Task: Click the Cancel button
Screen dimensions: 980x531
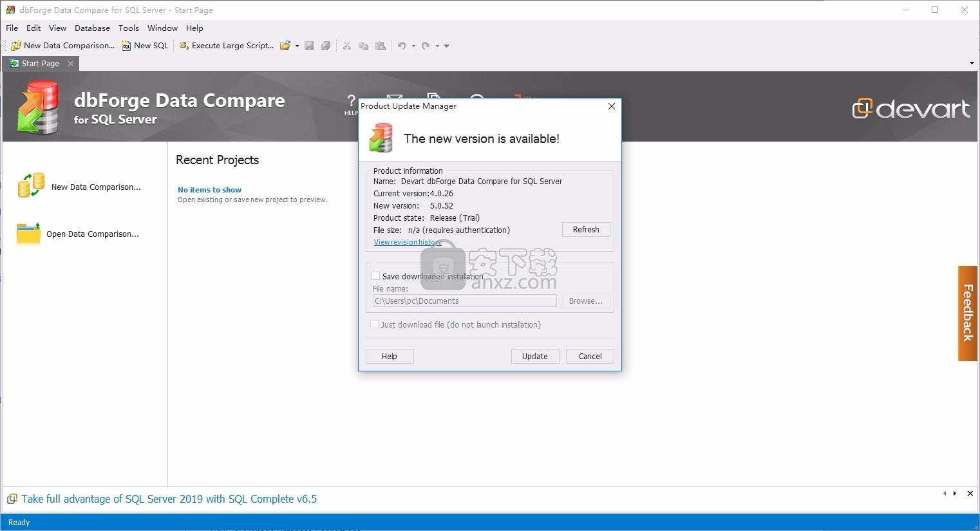Action: [590, 357]
